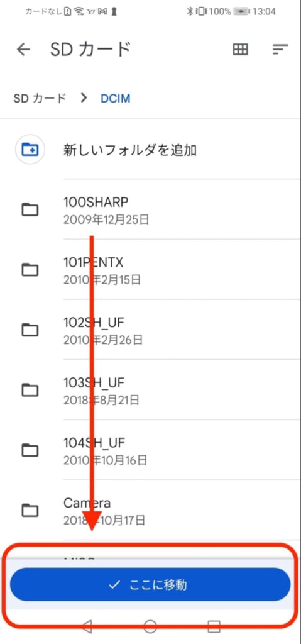Open Camera folder dated 10月17日
The image size is (301, 644).
tap(150, 510)
